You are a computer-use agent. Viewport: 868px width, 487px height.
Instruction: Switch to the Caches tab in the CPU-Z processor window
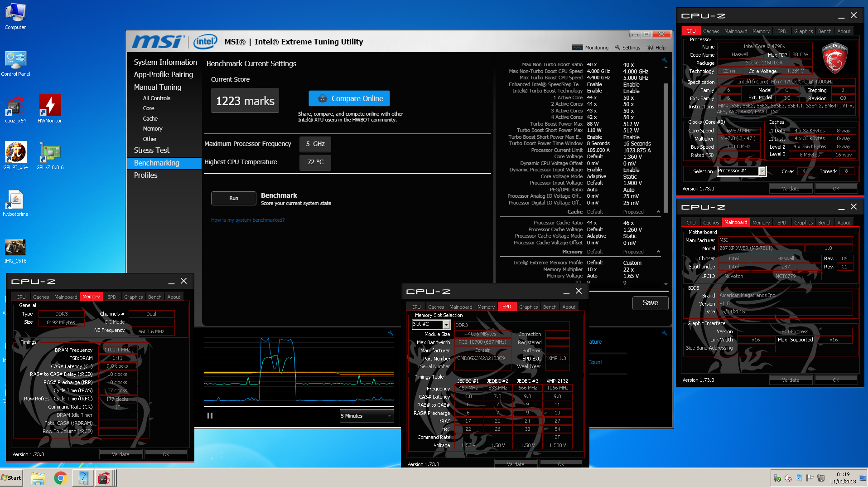[x=711, y=31]
